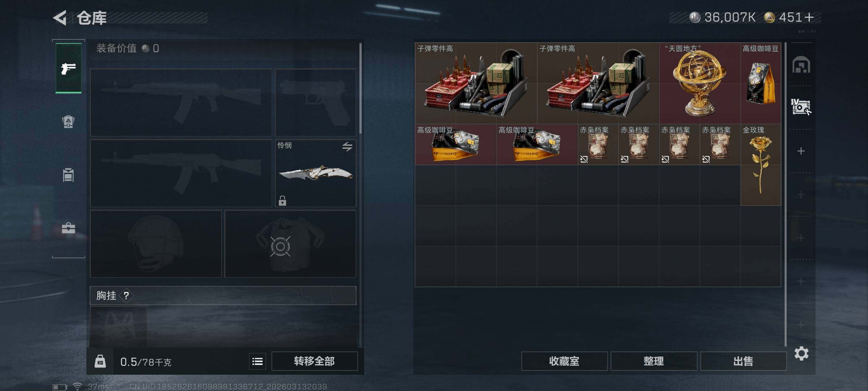The width and height of the screenshot is (868, 391).
Task: Swap the 怜悯 knife using arrows icon
Action: 347,146
